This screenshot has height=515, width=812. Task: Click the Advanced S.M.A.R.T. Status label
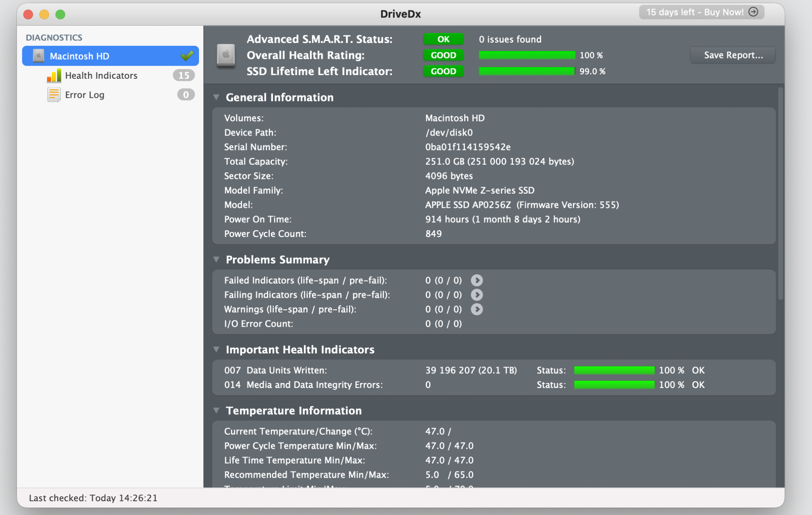pos(319,39)
